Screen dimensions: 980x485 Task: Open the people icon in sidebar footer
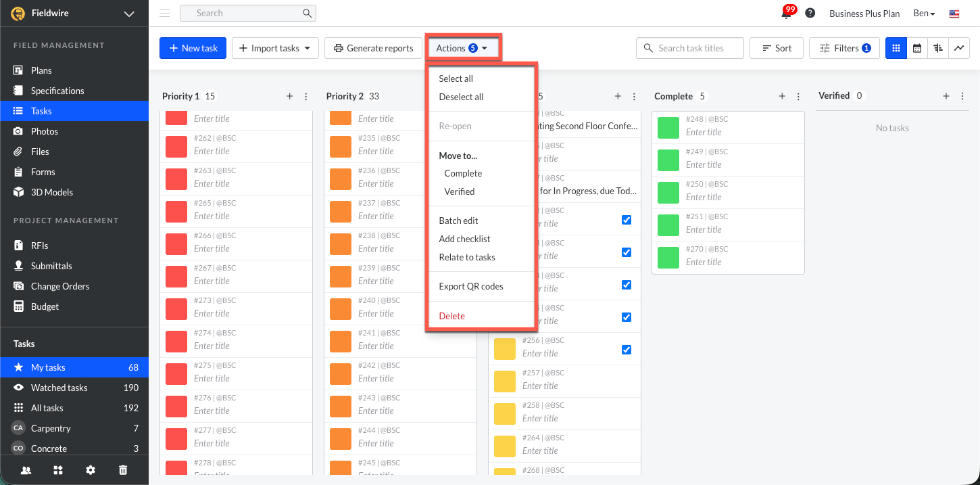(x=26, y=470)
